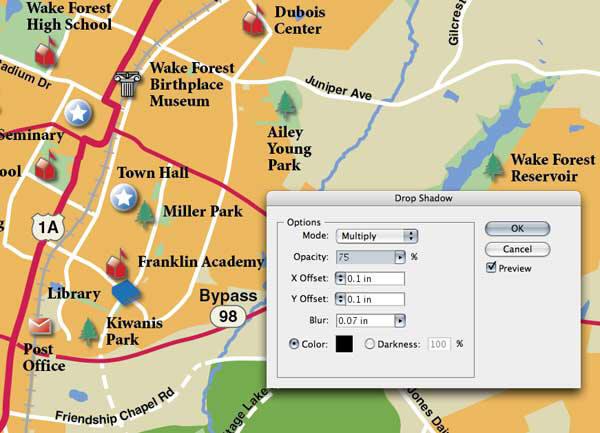
Task: Click the Darkness percentage field
Action: click(x=439, y=344)
